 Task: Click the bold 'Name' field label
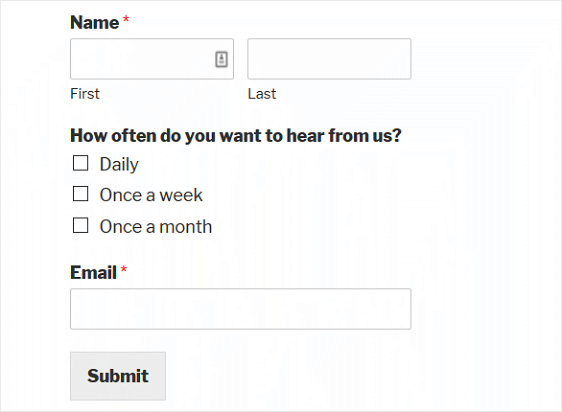point(95,23)
